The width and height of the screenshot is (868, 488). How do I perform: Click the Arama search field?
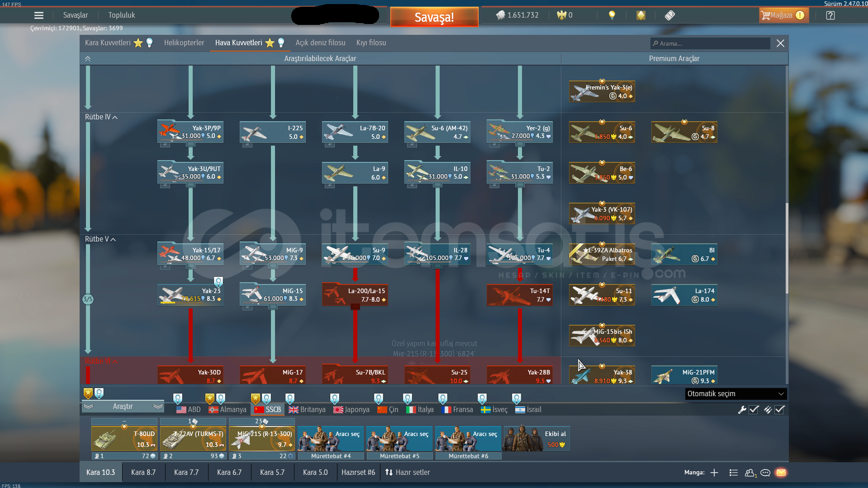coord(710,44)
